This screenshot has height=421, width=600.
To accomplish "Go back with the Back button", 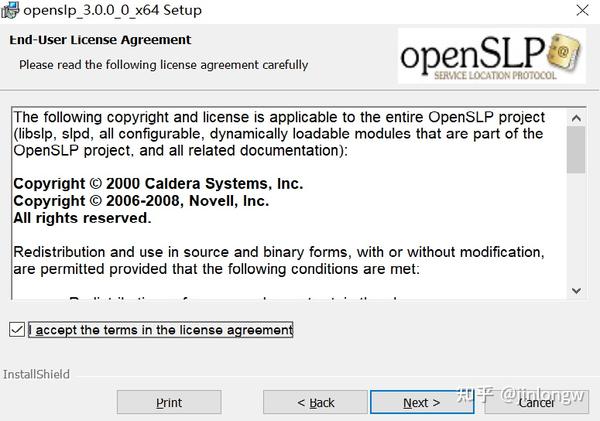I will pyautogui.click(x=315, y=402).
